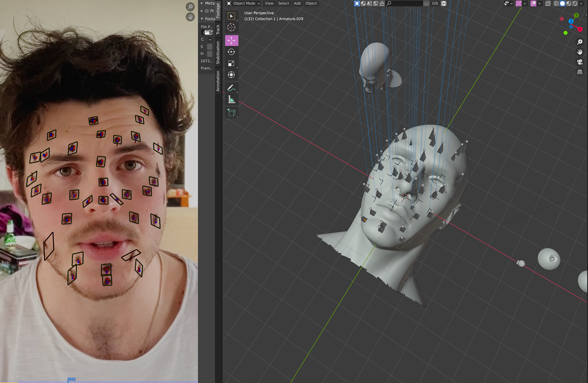588x383 pixels.
Task: Enable X-ray toggle in header
Action: [548, 3]
